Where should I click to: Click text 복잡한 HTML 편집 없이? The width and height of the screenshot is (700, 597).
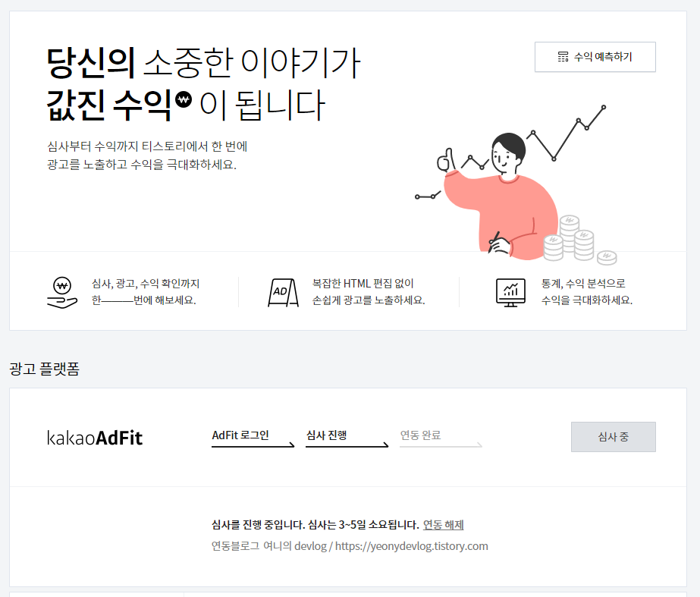(x=363, y=284)
